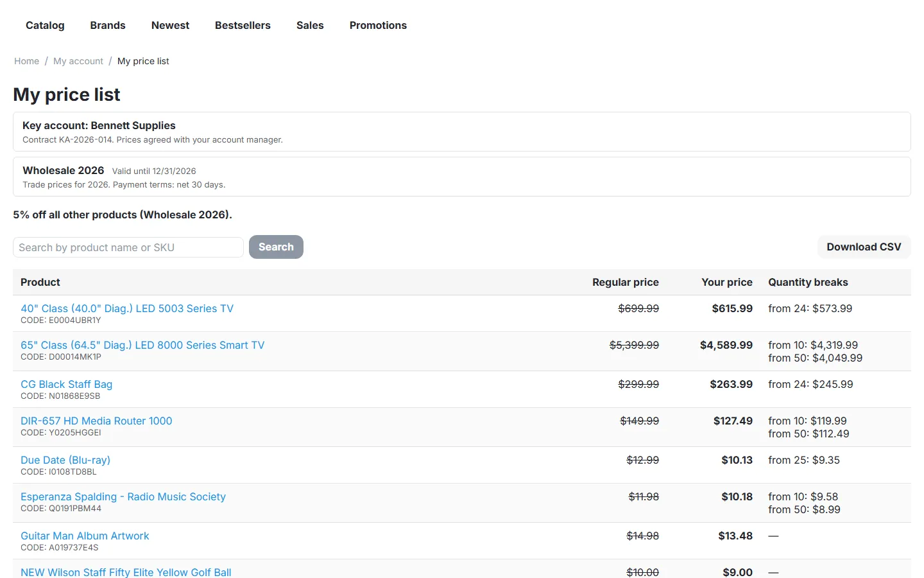The width and height of the screenshot is (924, 578).
Task: Open the 65" Class LED 8000 Series Smart TV
Action: (x=142, y=345)
